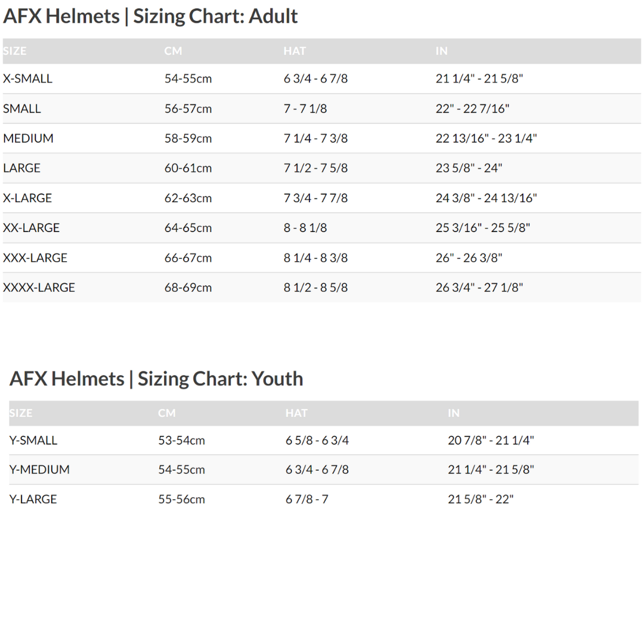Click the CM header in the Adult chart
This screenshot has width=644, height=644.
point(173,51)
